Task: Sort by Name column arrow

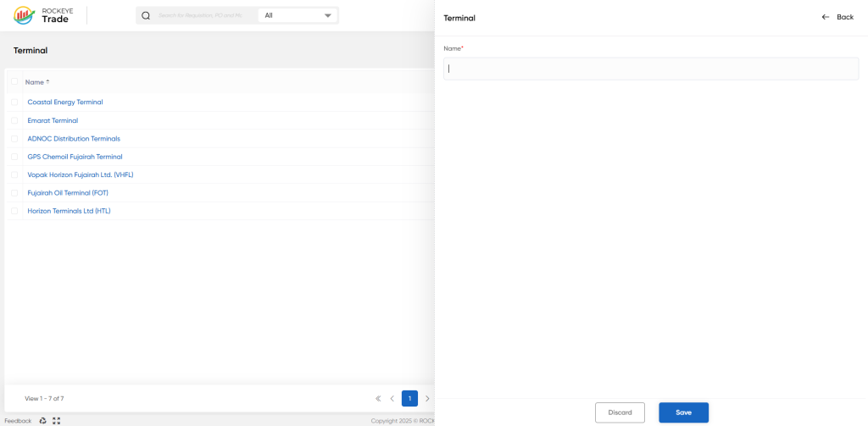Action: pyautogui.click(x=47, y=82)
